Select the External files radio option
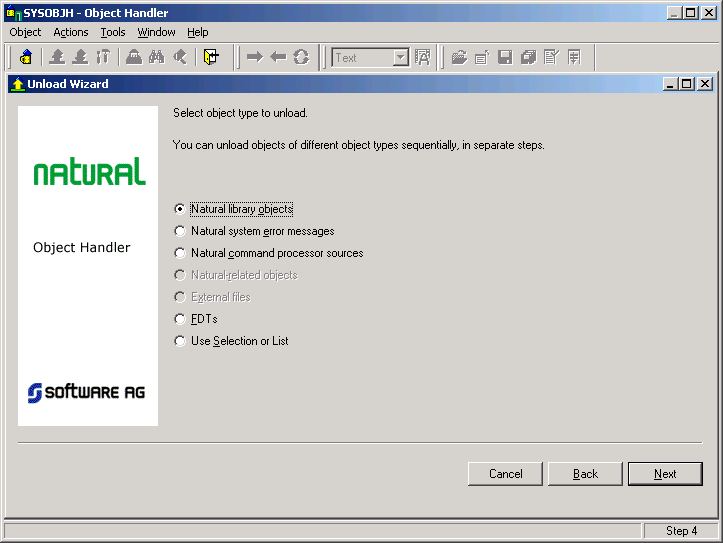This screenshot has height=543, width=723. (x=180, y=297)
